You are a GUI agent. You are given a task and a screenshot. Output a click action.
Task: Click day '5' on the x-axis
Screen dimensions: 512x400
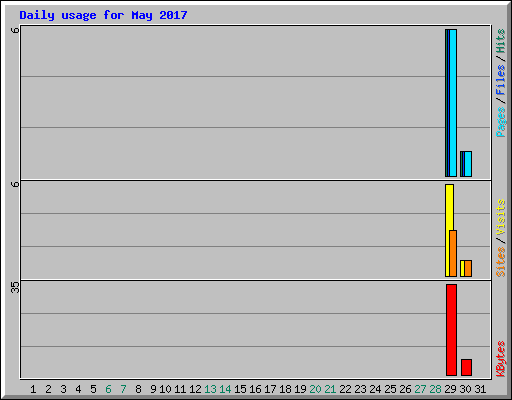93,389
